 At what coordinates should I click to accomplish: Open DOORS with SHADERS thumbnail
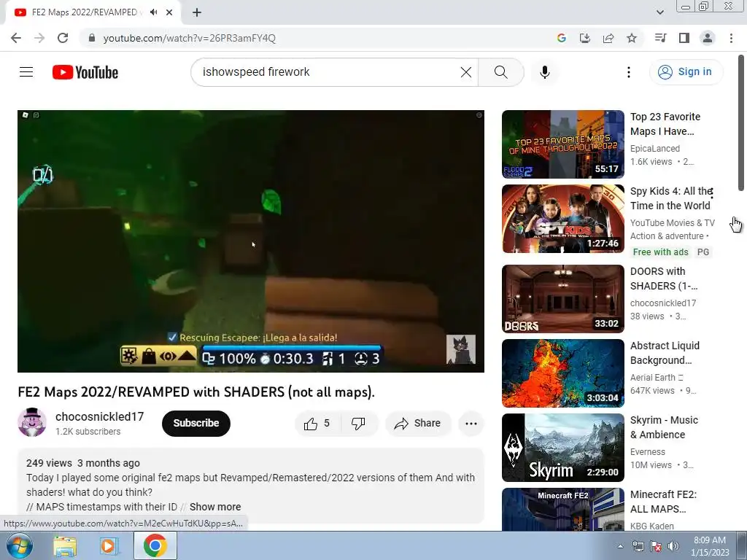562,298
